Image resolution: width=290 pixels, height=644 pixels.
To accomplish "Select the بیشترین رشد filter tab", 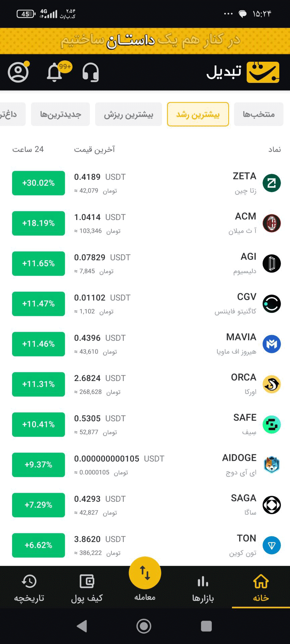I will pyautogui.click(x=198, y=114).
